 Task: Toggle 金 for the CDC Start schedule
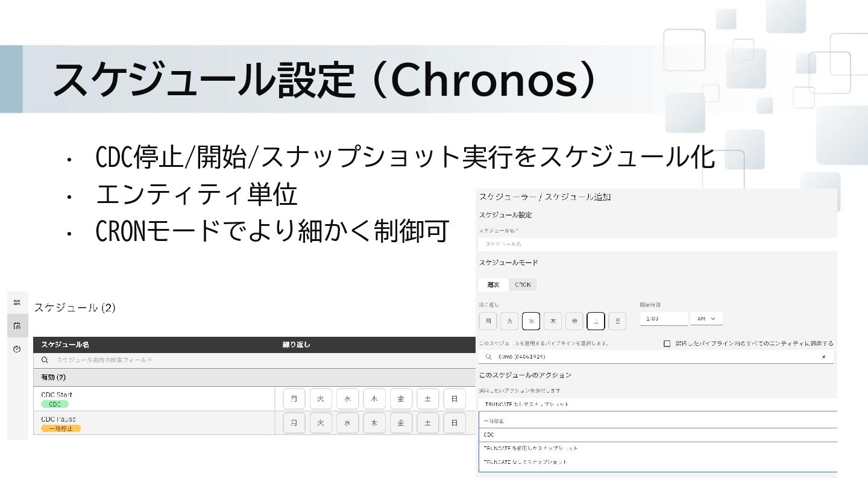pyautogui.click(x=401, y=399)
